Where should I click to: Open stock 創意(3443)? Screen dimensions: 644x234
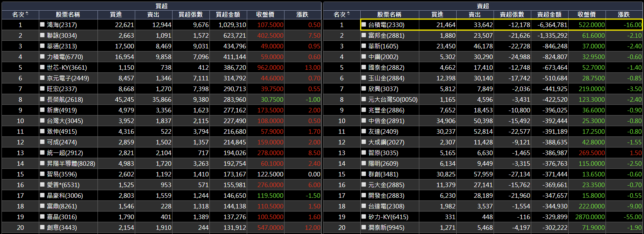tap(62, 228)
